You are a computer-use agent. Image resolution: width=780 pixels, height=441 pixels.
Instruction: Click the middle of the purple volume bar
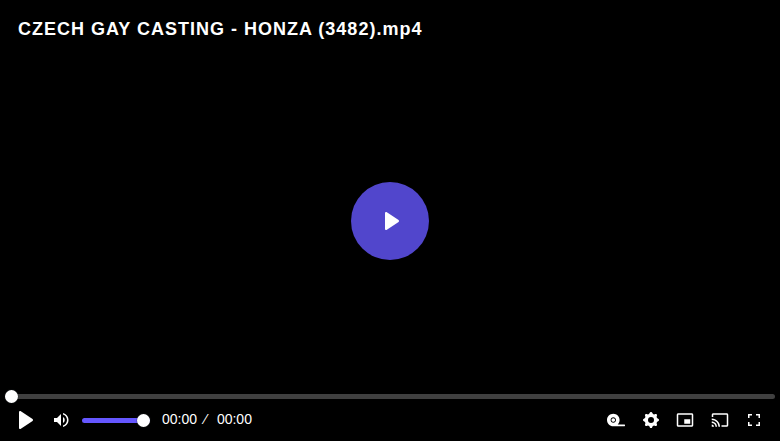[x=113, y=421]
